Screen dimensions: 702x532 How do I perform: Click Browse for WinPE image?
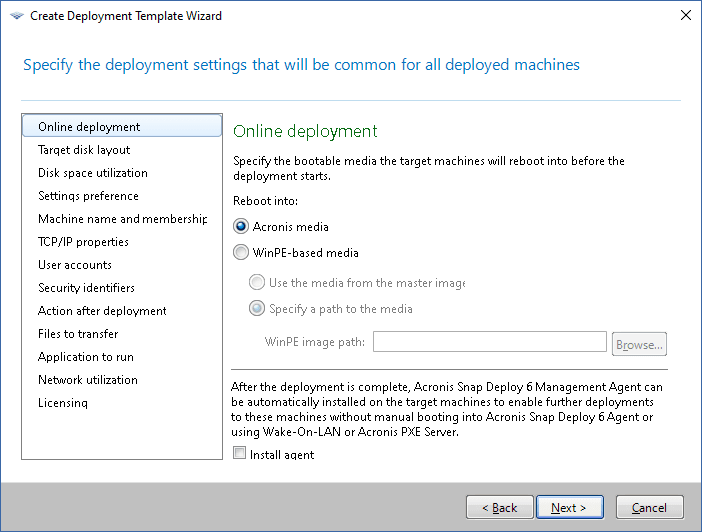(x=639, y=344)
